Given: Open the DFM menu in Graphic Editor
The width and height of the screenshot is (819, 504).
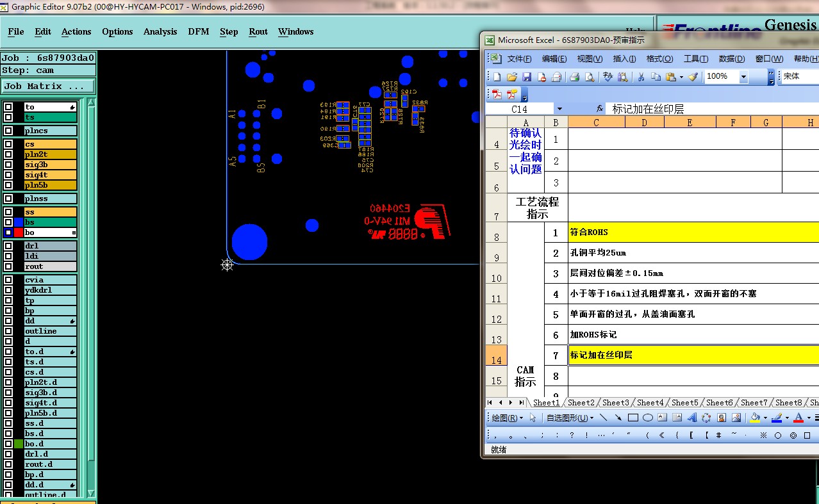Looking at the screenshot, I should point(199,31).
